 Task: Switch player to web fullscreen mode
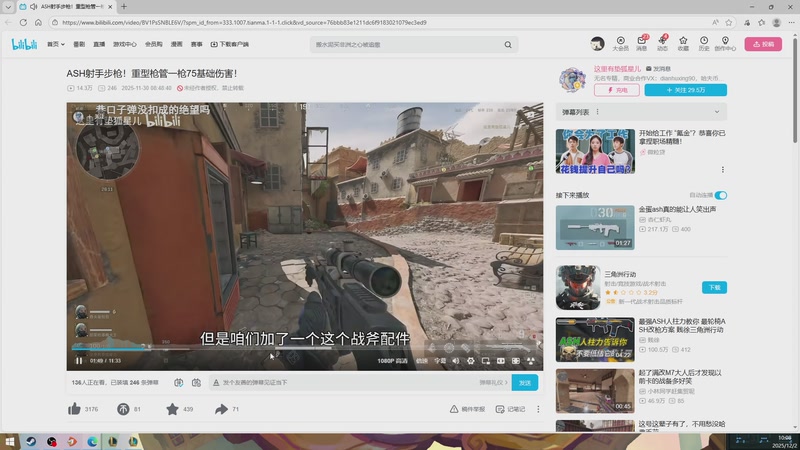[x=516, y=361]
